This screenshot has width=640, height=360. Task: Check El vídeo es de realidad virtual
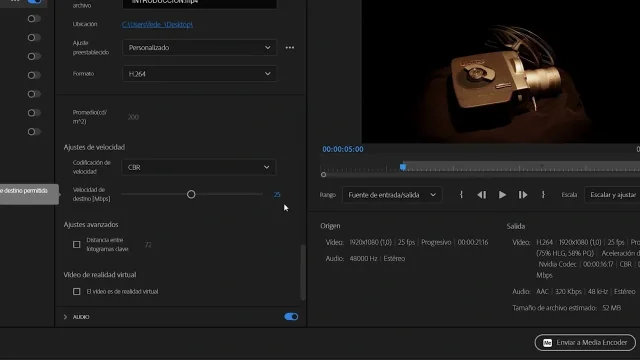pyautogui.click(x=76, y=291)
